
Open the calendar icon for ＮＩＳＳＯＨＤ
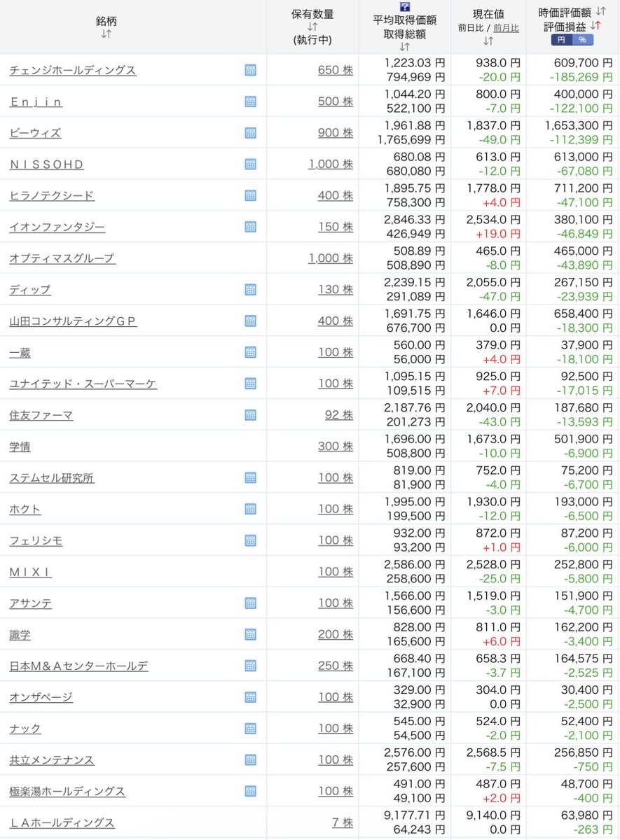250,164
